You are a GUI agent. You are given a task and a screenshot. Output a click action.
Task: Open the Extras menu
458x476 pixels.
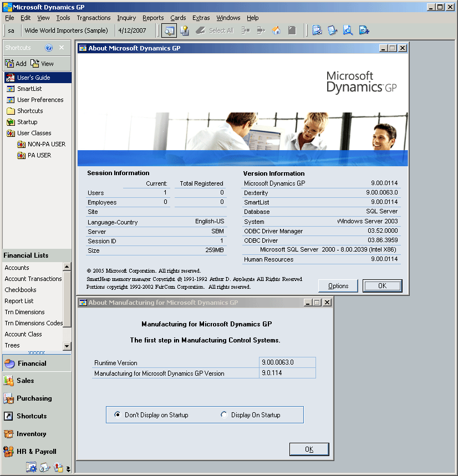(201, 18)
